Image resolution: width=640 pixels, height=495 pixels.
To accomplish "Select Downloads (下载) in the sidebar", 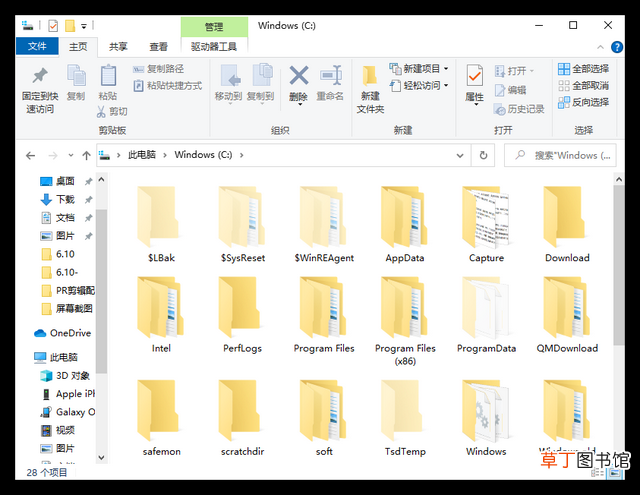I will pyautogui.click(x=65, y=199).
